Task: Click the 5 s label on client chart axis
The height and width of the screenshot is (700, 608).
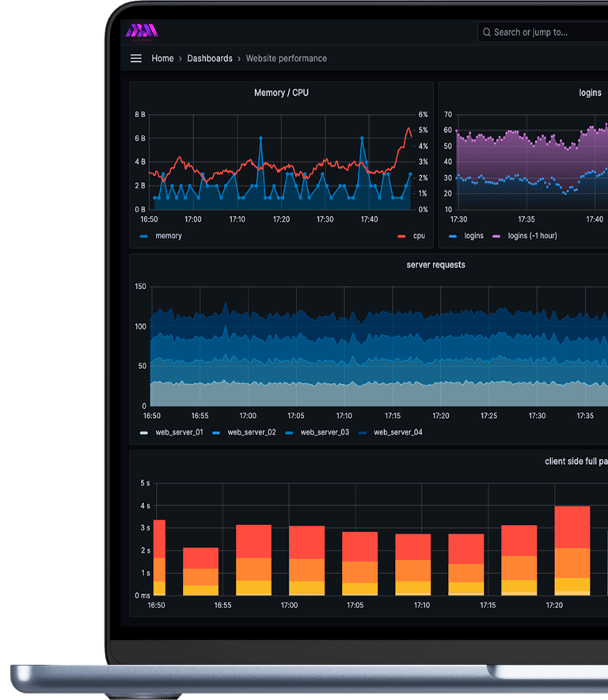Action: 145,483
